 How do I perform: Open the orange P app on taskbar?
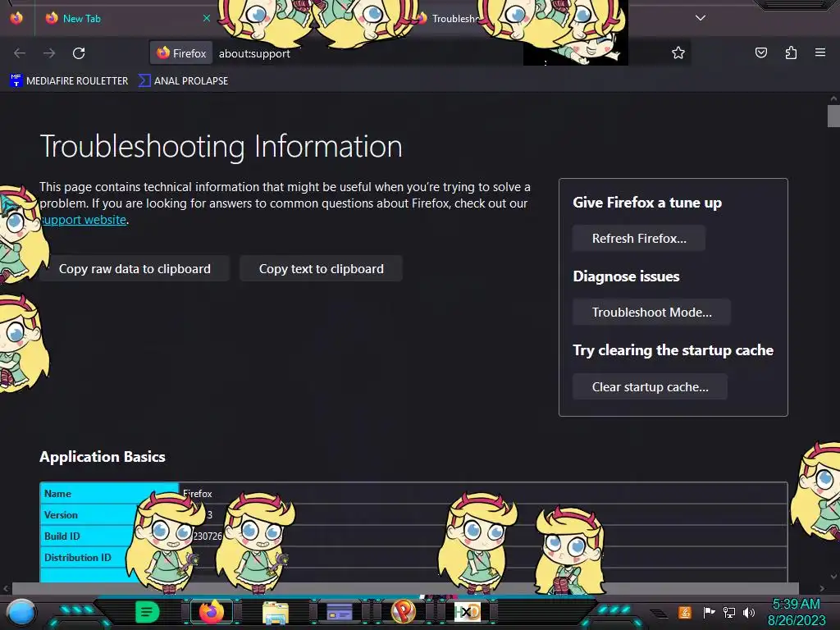pyautogui.click(x=404, y=611)
